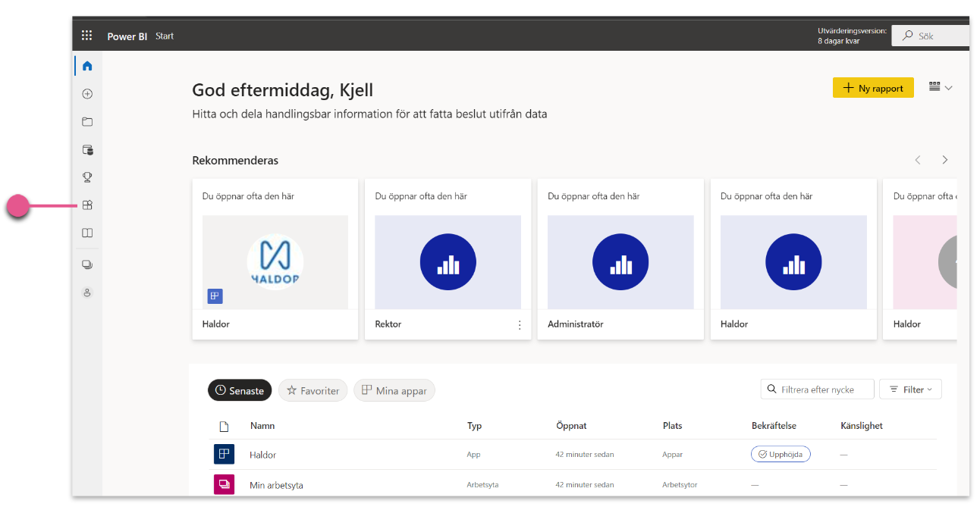The image size is (980, 510).
Task: Sort the list by the Känslighet column
Action: (x=862, y=426)
